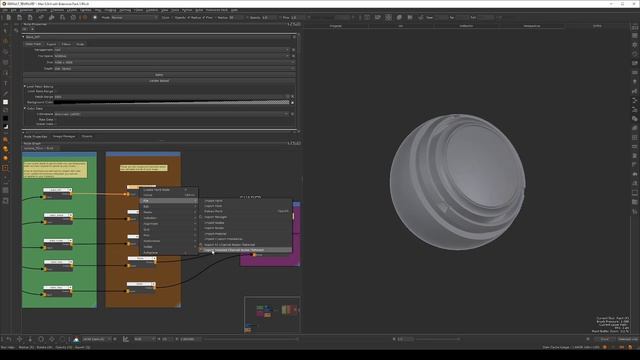Click the mountain lighting icon in bottom toolbar
Screen dimensions: 640x360
(x=76, y=339)
